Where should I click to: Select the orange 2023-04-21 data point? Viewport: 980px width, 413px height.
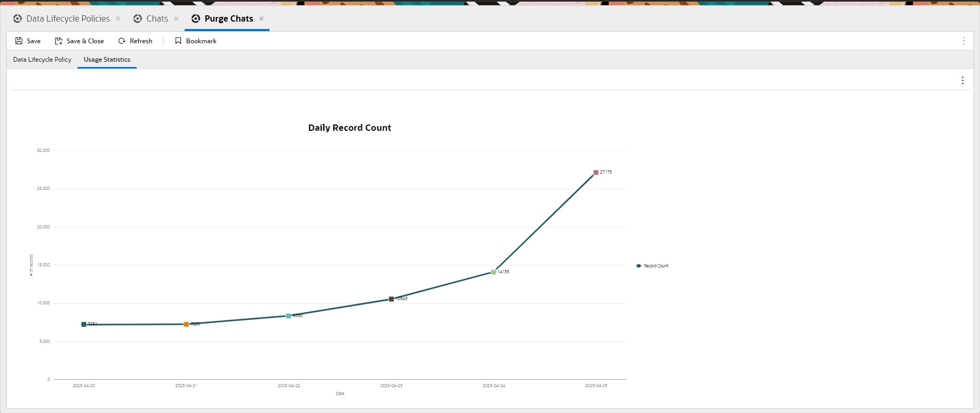point(186,324)
